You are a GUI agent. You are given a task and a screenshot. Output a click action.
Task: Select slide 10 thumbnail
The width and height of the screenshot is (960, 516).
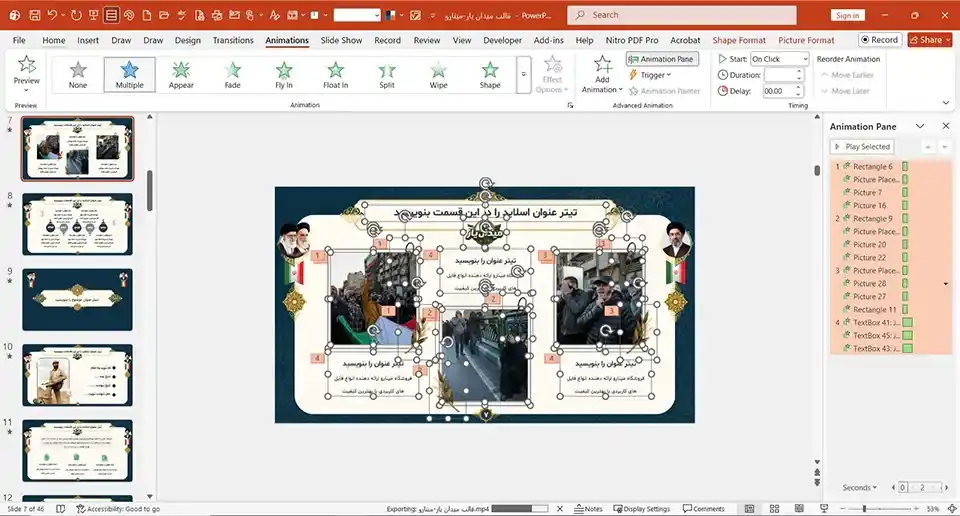pyautogui.click(x=77, y=375)
